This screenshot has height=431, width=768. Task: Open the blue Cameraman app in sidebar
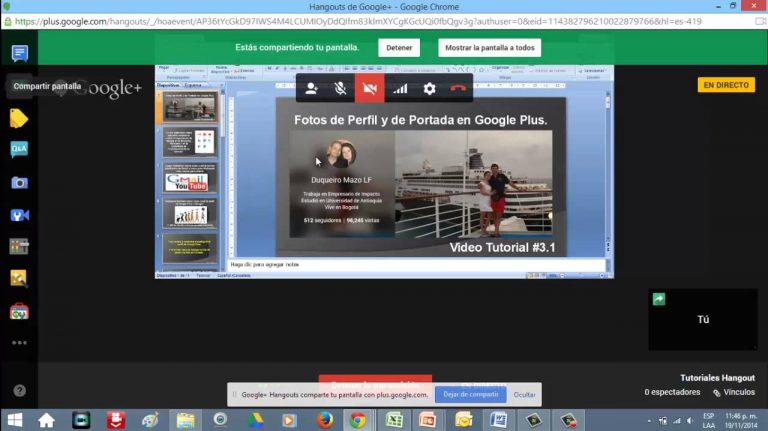(20, 215)
